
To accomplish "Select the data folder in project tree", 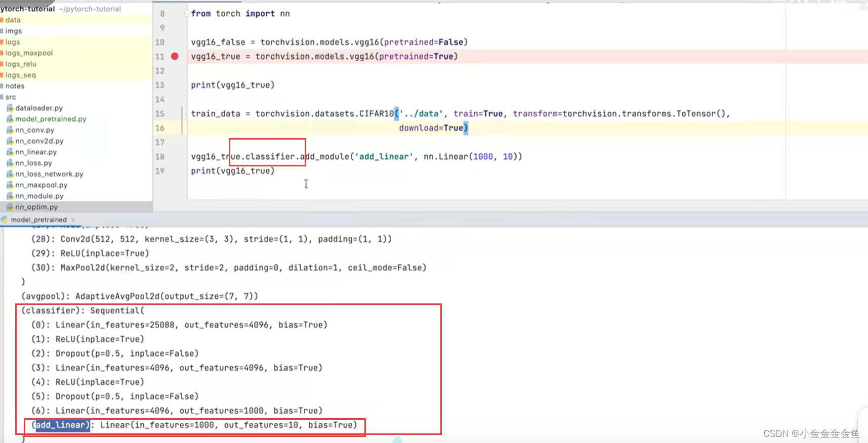I will point(13,20).
